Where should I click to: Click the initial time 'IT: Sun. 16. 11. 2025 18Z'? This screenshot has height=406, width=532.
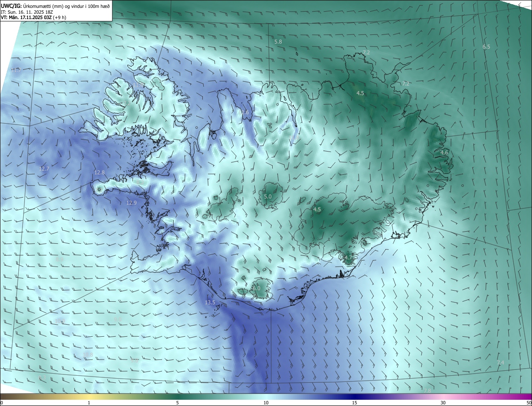coord(27,12)
